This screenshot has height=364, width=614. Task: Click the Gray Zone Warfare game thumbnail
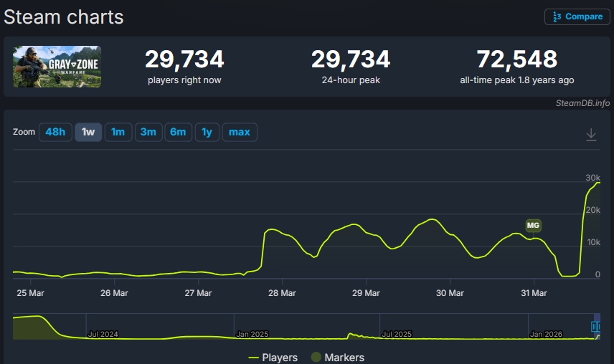point(57,67)
